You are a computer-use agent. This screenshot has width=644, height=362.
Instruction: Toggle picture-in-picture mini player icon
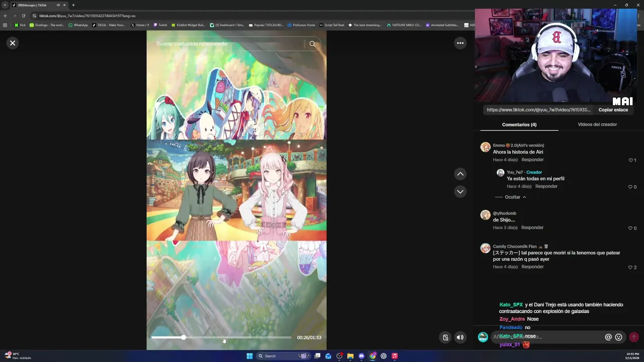coord(445,337)
